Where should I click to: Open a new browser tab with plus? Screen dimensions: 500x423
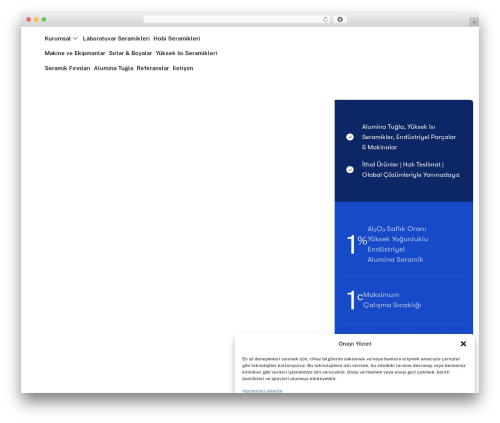474,22
